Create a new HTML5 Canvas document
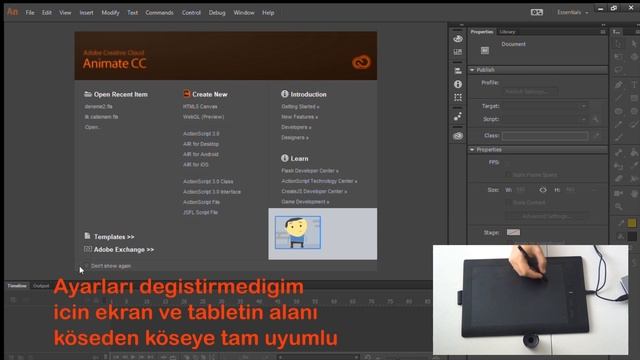Image resolution: width=640 pixels, height=360 pixels. (200, 107)
